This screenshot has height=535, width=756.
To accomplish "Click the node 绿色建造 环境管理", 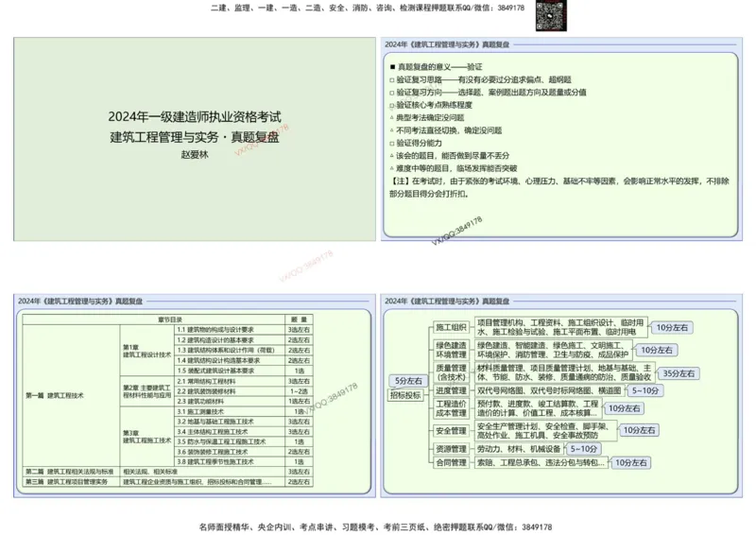I will tap(451, 350).
